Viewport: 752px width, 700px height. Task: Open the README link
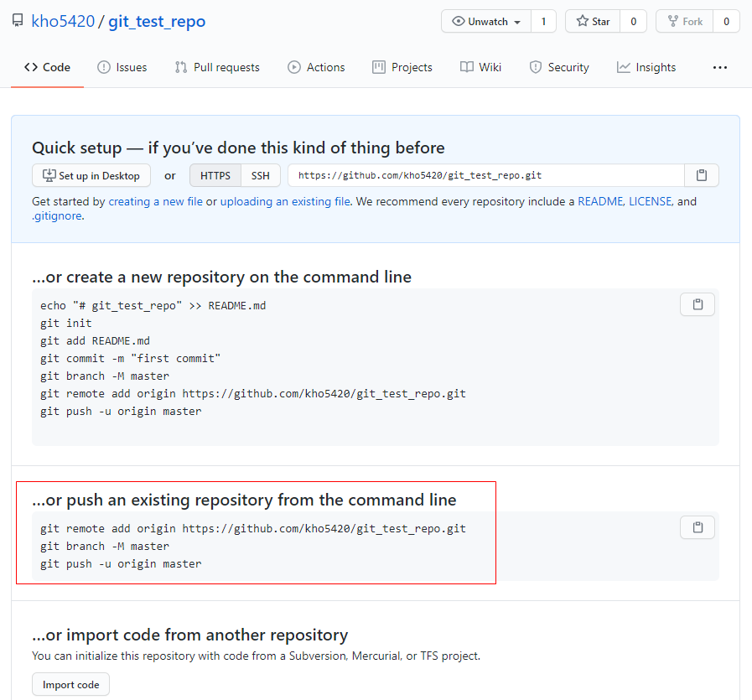pyautogui.click(x=600, y=201)
